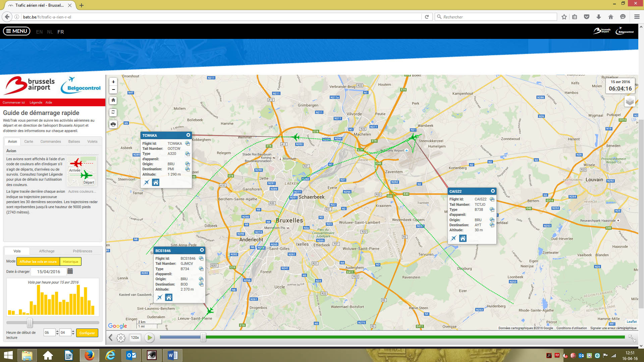The height and width of the screenshot is (362, 644).
Task: Open the Avion guide tab
Action: pos(12,141)
